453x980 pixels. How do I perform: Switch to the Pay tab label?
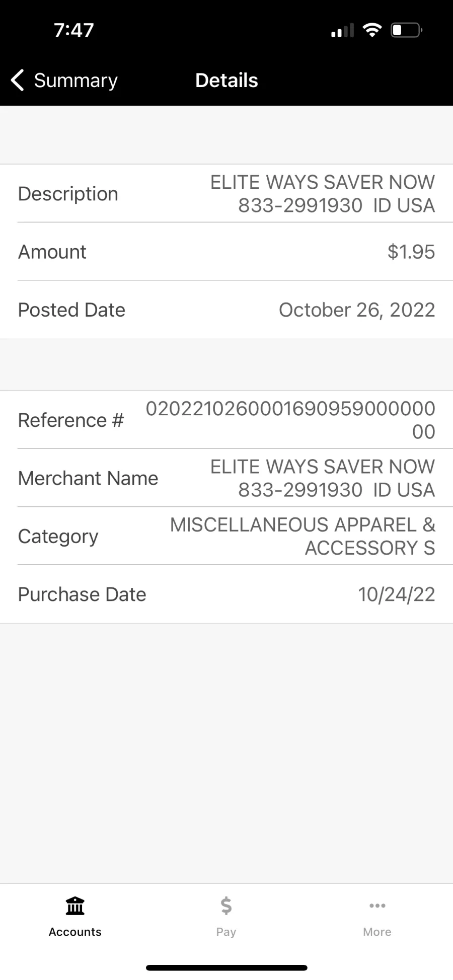[x=226, y=932]
